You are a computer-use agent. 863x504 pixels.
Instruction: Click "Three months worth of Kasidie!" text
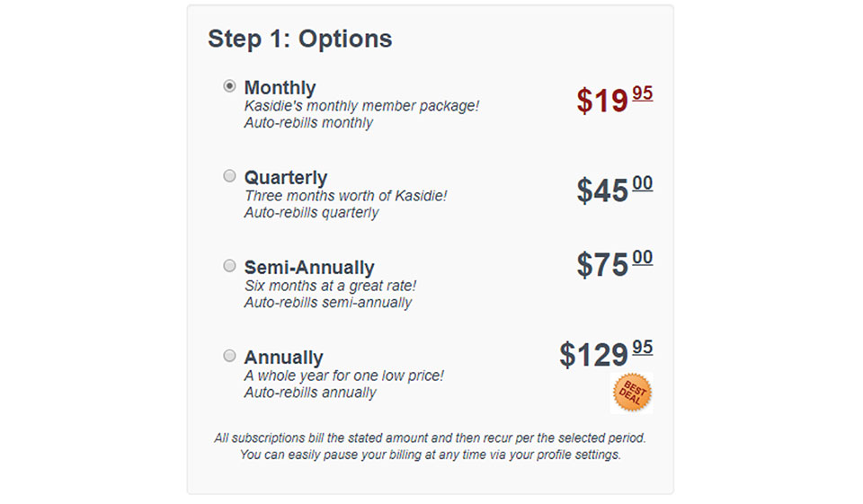click(x=345, y=196)
